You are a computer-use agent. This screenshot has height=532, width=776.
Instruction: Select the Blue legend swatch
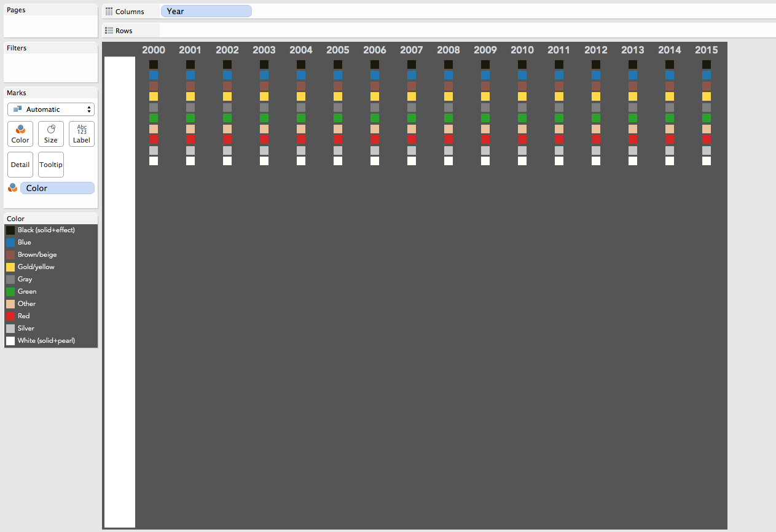pos(10,243)
